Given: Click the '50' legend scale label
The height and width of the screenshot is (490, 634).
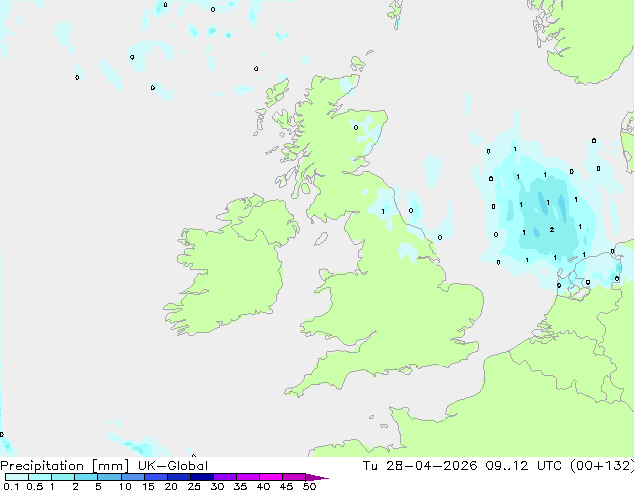Looking at the screenshot, I should pos(309,486).
